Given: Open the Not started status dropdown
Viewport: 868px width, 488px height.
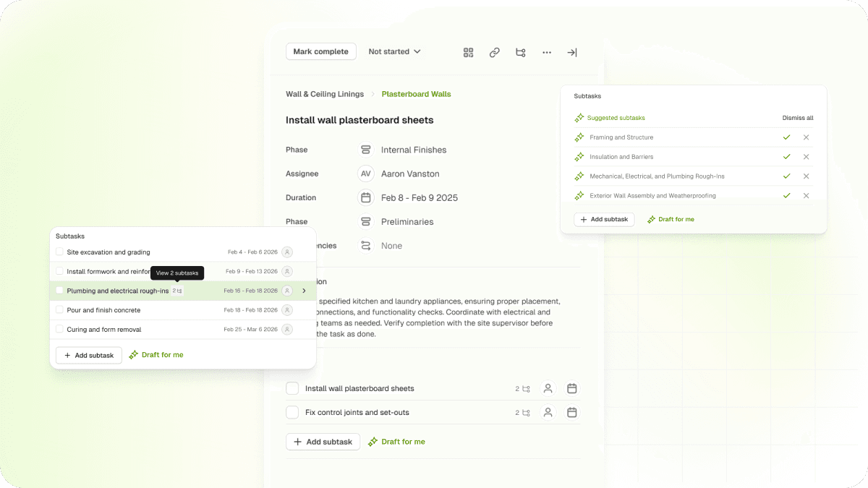Looking at the screenshot, I should 394,52.
